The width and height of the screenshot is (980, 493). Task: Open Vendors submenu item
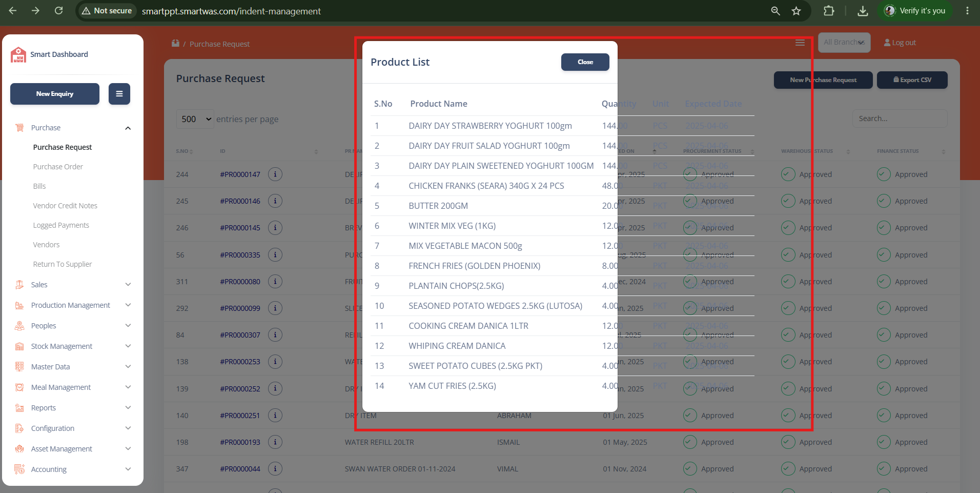(46, 245)
